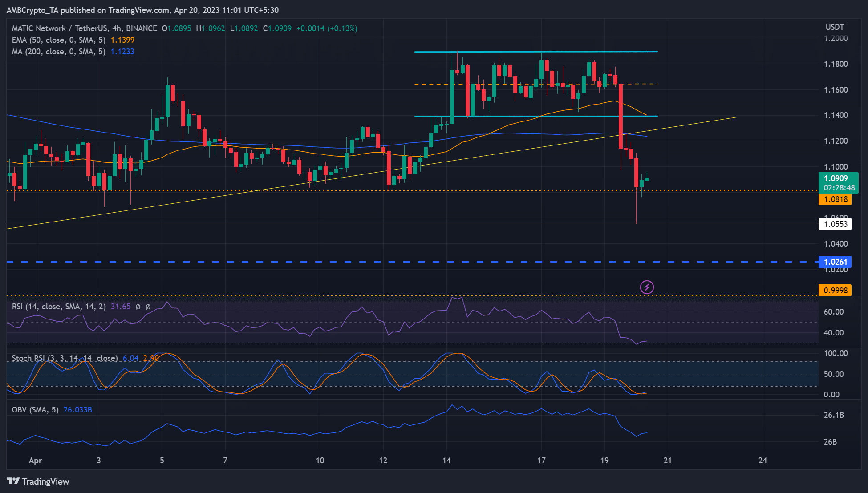This screenshot has width=868, height=493.
Task: Click the RSI (14, close, SMA, 14, 2) legend
Action: coord(59,307)
